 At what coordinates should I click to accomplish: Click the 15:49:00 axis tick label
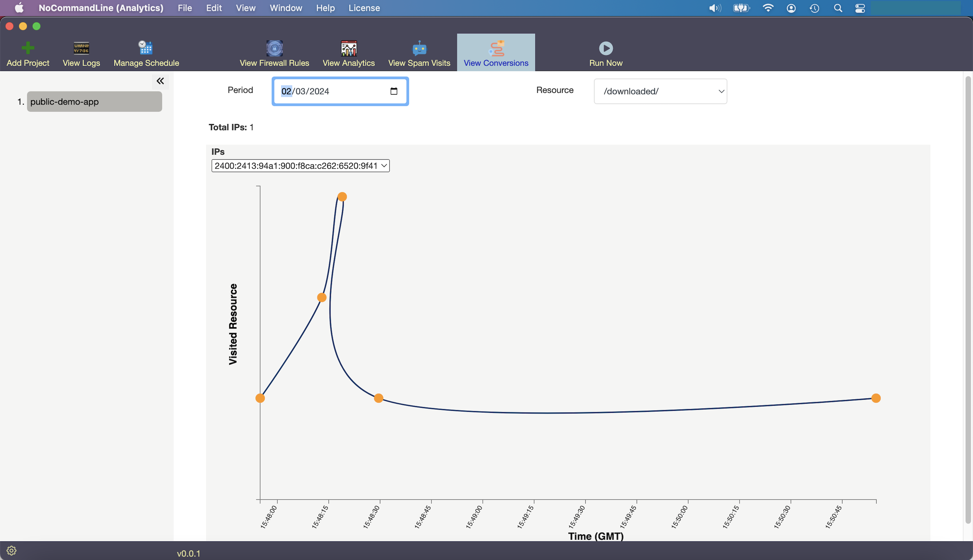[x=474, y=517]
